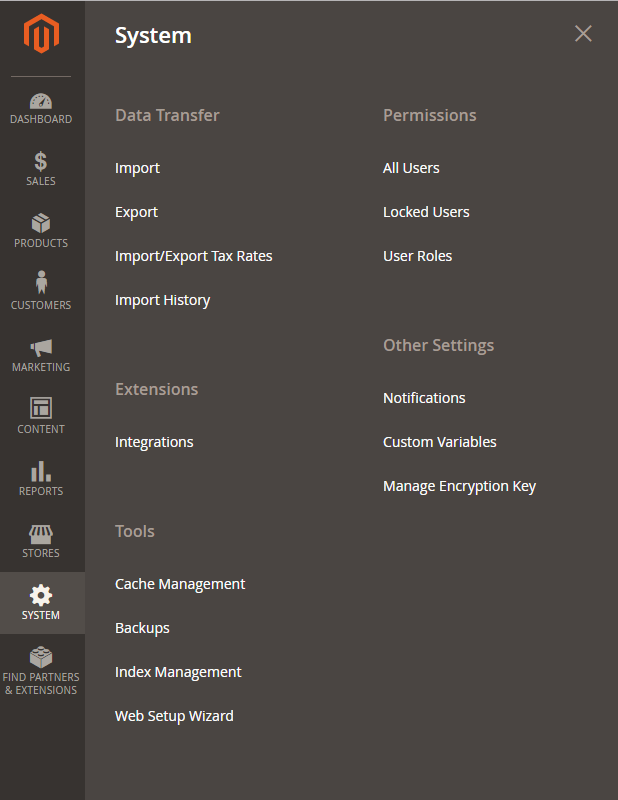Open the Import page
This screenshot has height=800, width=618.
coord(137,168)
